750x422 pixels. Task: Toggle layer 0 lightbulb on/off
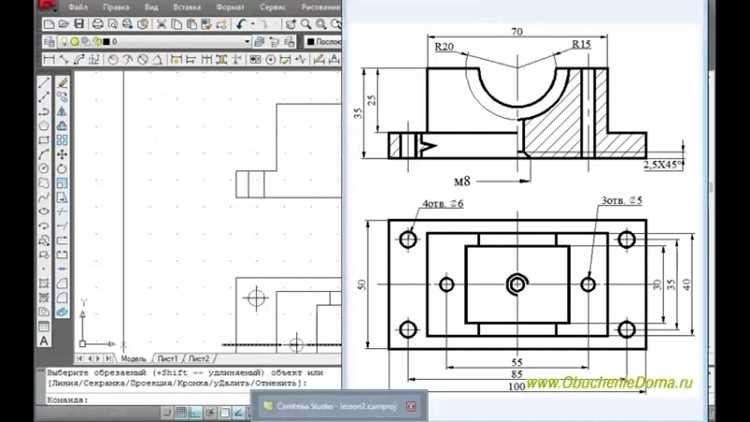pyautogui.click(x=64, y=42)
